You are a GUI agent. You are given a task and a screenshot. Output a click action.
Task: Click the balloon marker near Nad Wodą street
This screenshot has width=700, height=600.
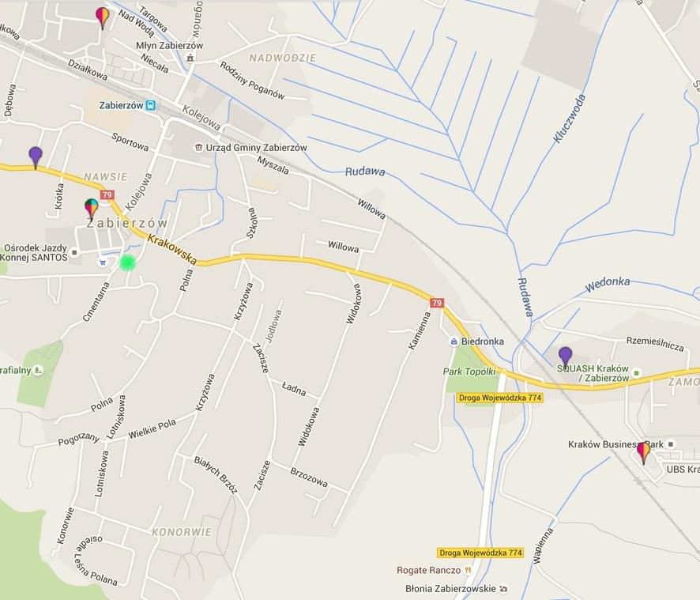[103, 18]
